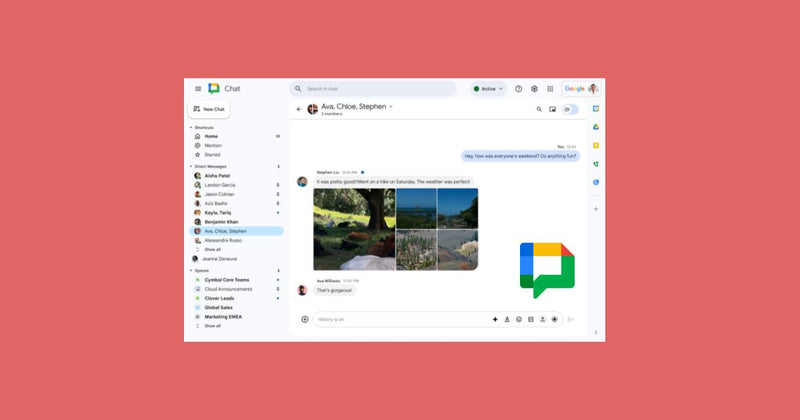This screenshot has width=800, height=420.
Task: Click the New Chat button
Action: click(209, 109)
